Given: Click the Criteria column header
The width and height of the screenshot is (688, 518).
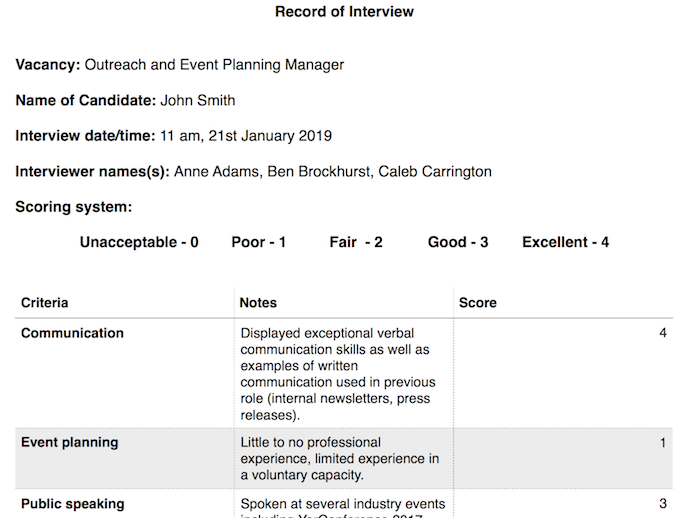Looking at the screenshot, I should click(45, 302).
